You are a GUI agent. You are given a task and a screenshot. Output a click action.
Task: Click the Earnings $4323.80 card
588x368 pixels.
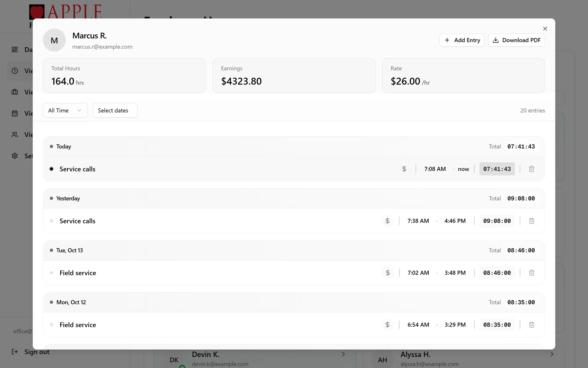pos(294,76)
